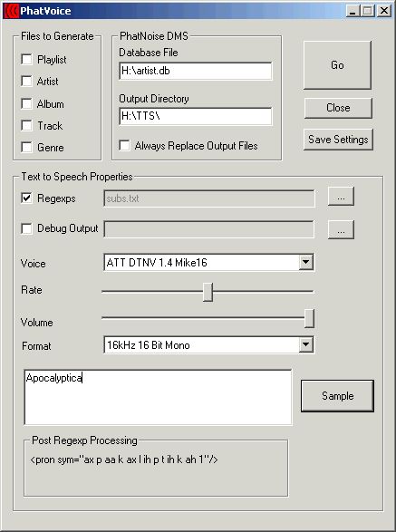
Task: Play the Sample button
Action: coord(337,396)
